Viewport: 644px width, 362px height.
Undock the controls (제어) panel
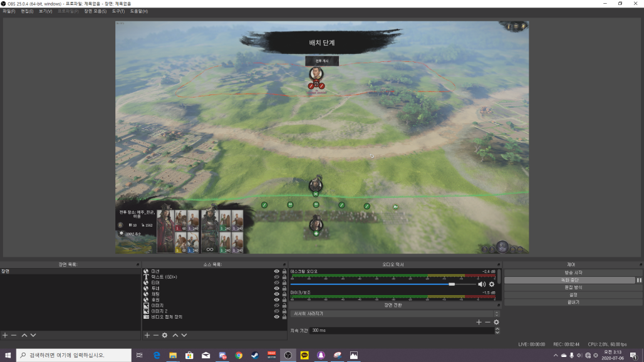tap(640, 265)
